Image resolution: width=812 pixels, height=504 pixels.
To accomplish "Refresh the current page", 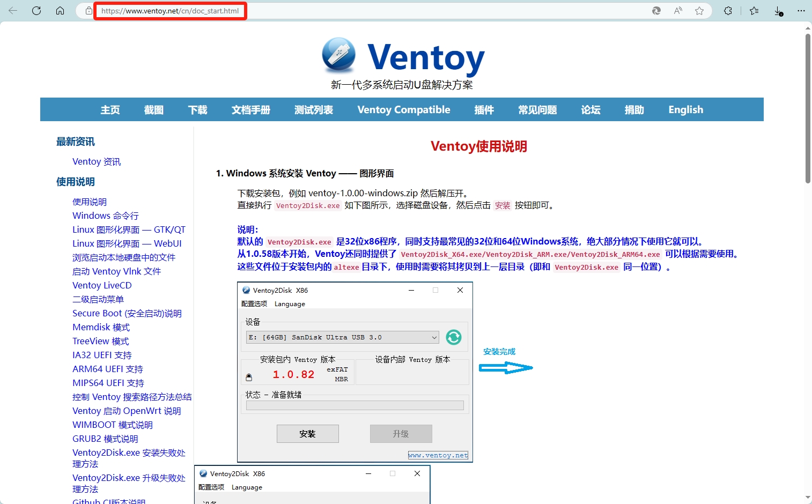I will tap(36, 11).
